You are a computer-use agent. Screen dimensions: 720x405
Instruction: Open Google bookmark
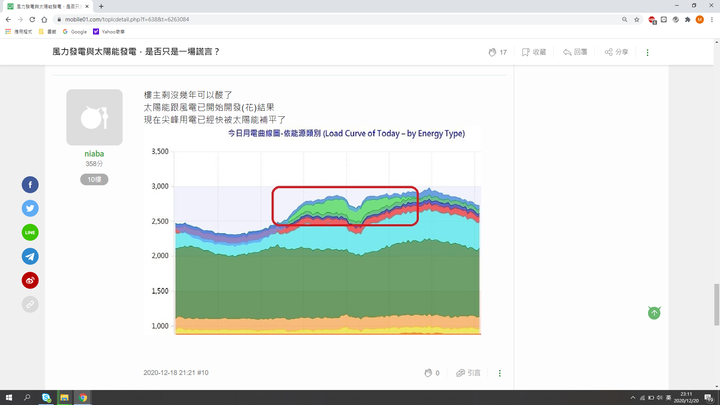click(x=75, y=32)
